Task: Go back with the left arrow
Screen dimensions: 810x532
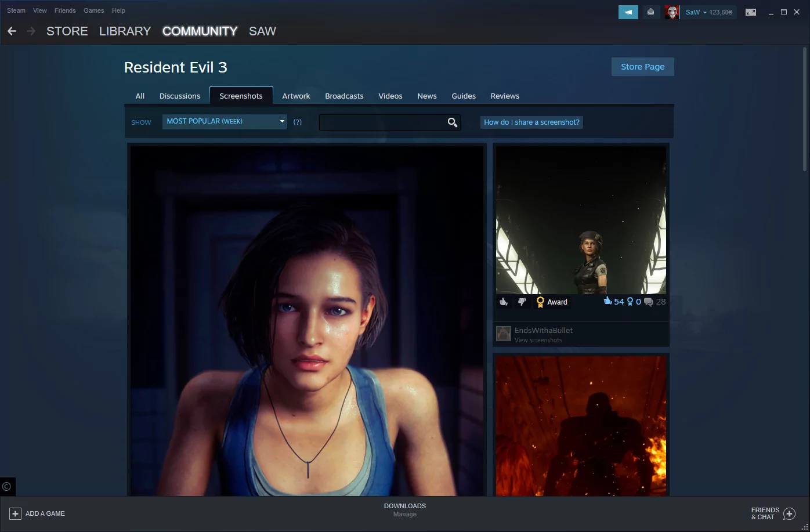Action: pyautogui.click(x=12, y=31)
